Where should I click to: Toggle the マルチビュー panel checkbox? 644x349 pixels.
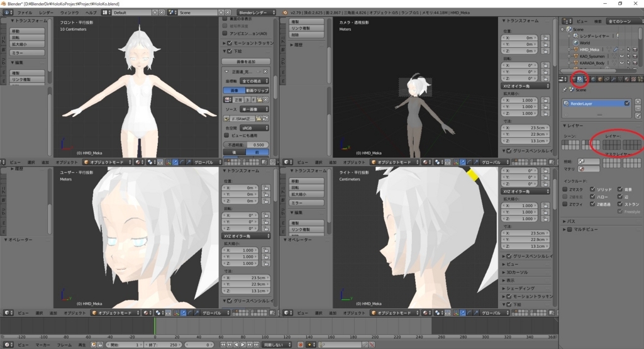tap(570, 230)
